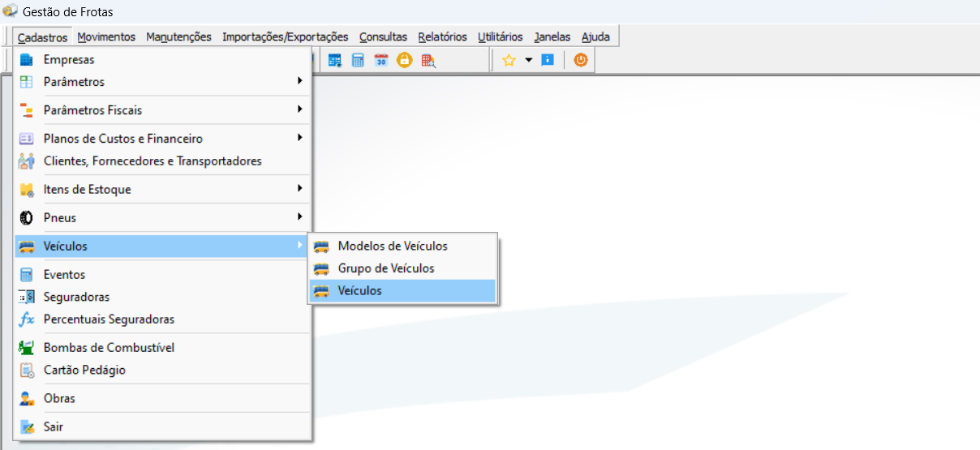Open the Relatórios menu
980x450 pixels.
coord(442,37)
